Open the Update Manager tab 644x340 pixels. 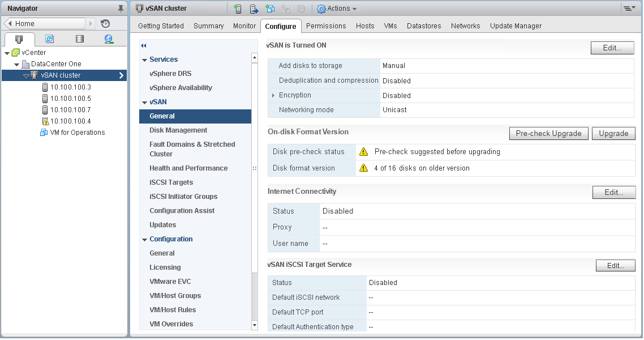pyautogui.click(x=516, y=26)
